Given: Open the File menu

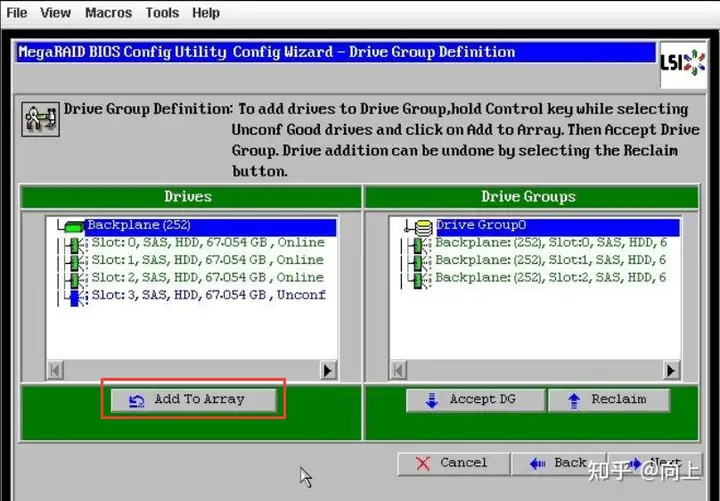Looking at the screenshot, I should 17,13.
